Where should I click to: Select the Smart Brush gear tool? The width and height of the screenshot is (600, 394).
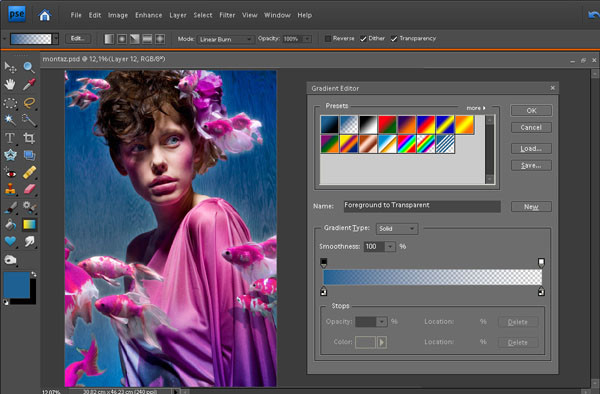(29, 208)
